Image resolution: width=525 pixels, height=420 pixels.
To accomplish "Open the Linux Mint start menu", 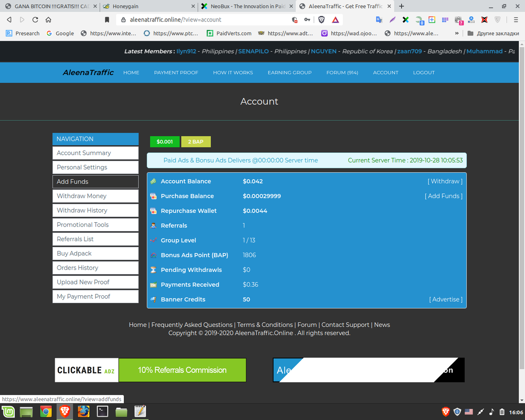I will coord(8,412).
